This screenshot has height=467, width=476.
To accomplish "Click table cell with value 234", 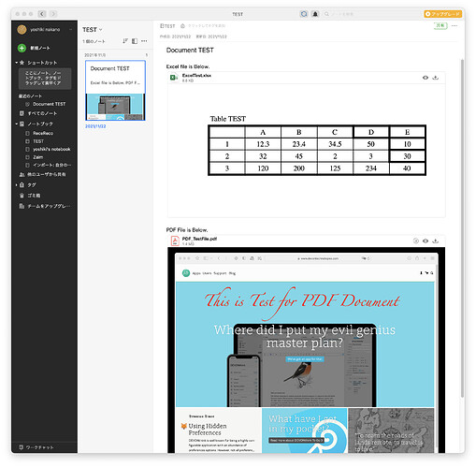I will [x=371, y=168].
